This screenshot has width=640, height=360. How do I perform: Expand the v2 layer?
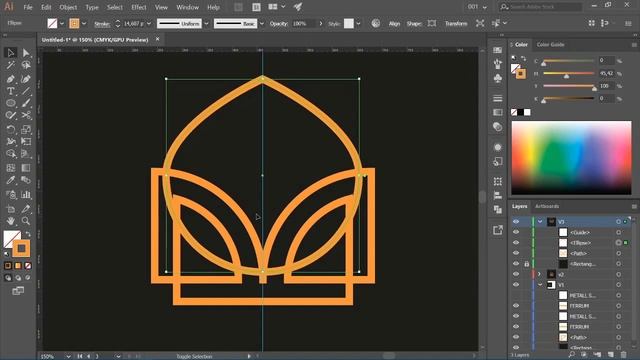539,274
